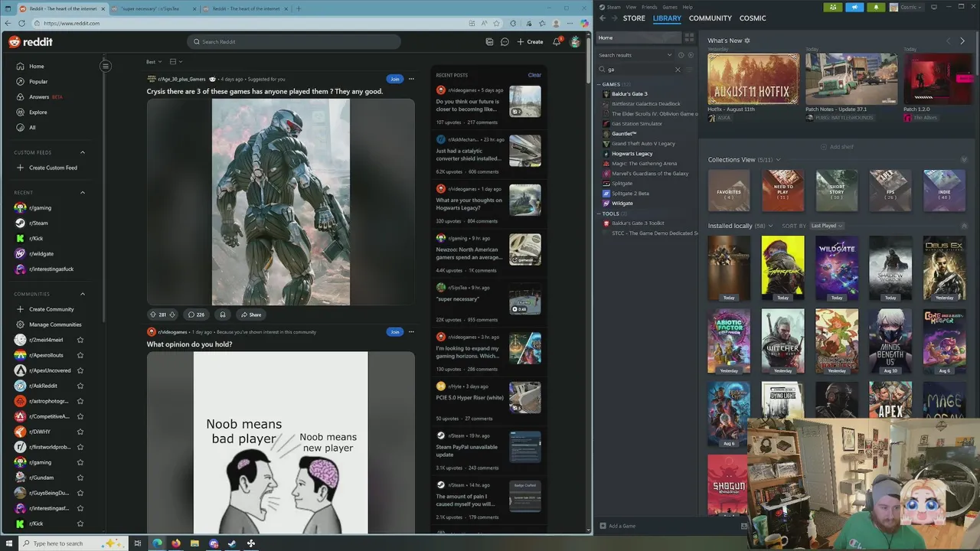Favorite r/2meirl4meirl with star toggle

click(x=80, y=340)
